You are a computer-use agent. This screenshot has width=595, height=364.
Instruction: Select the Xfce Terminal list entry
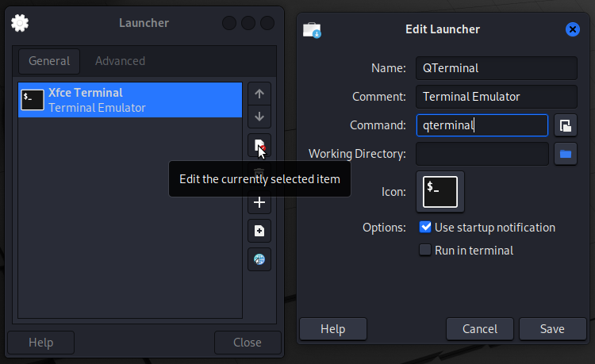130,100
